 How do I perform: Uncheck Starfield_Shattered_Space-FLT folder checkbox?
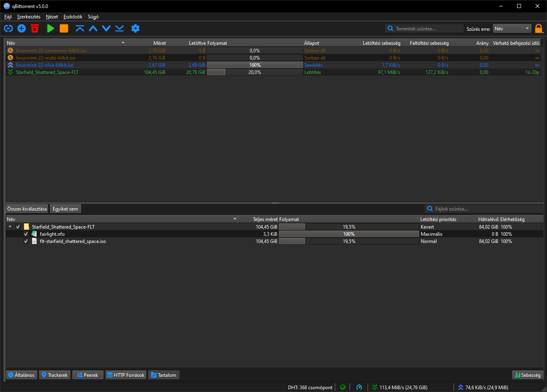click(x=18, y=227)
